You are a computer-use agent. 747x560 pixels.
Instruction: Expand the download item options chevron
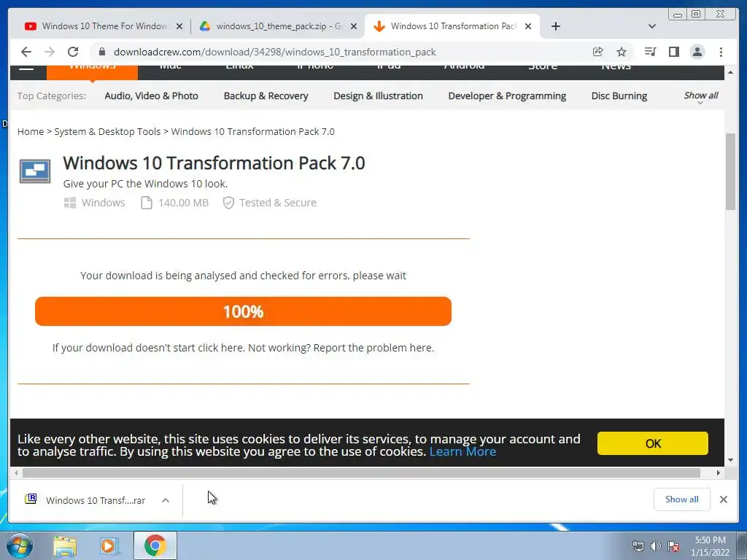pos(166,500)
